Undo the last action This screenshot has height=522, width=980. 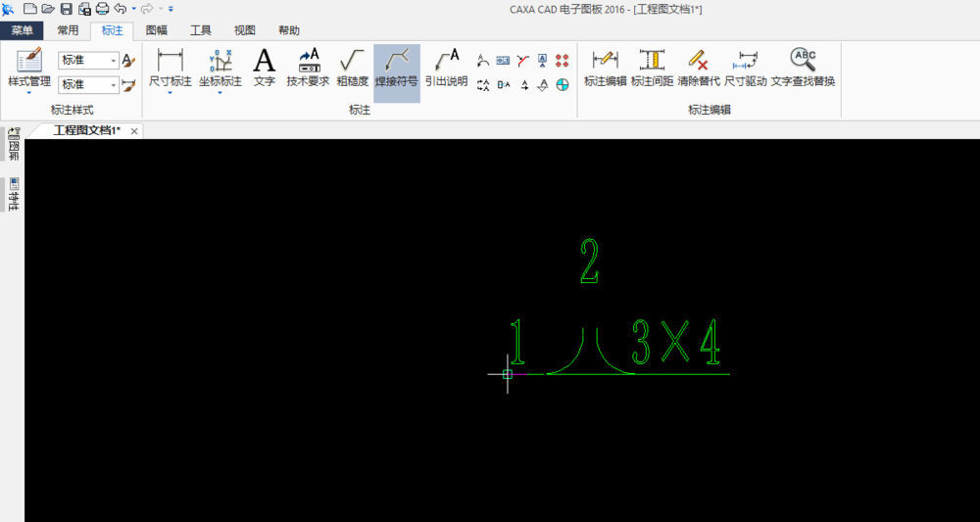(121, 9)
